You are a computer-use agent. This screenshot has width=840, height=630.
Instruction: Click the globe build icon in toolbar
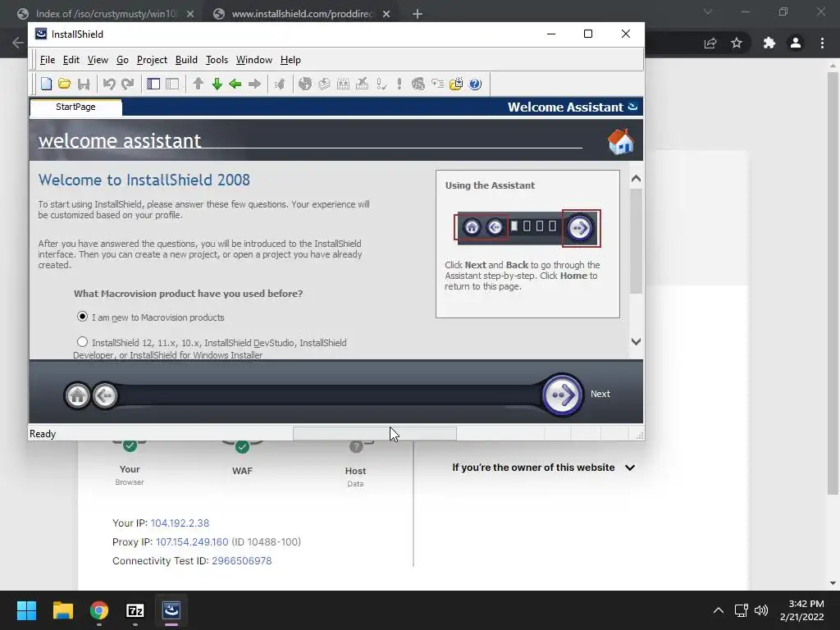tap(305, 84)
